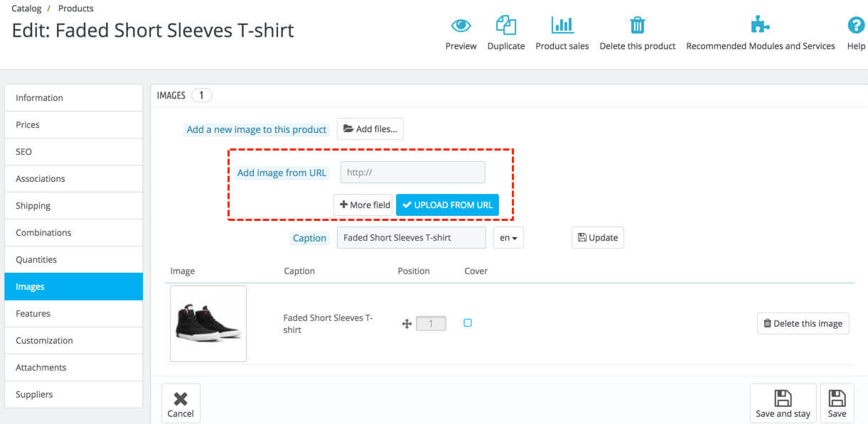Click the move handle next to image position
This screenshot has width=868, height=424.
click(x=407, y=323)
